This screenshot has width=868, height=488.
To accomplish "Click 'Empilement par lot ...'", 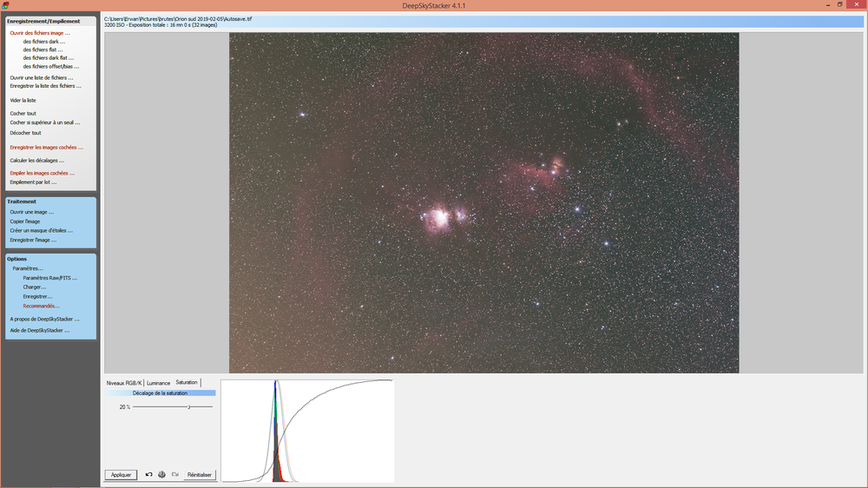I will coord(33,181).
